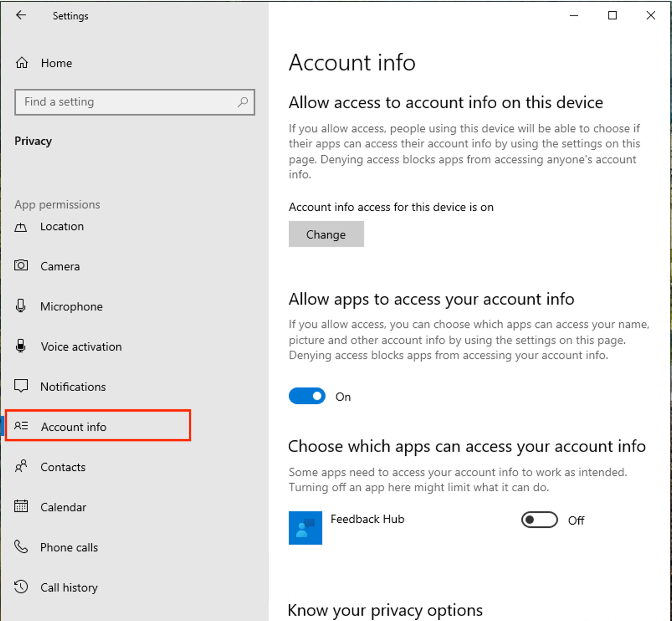
Task: Go back using the arrow button
Action: point(21,15)
